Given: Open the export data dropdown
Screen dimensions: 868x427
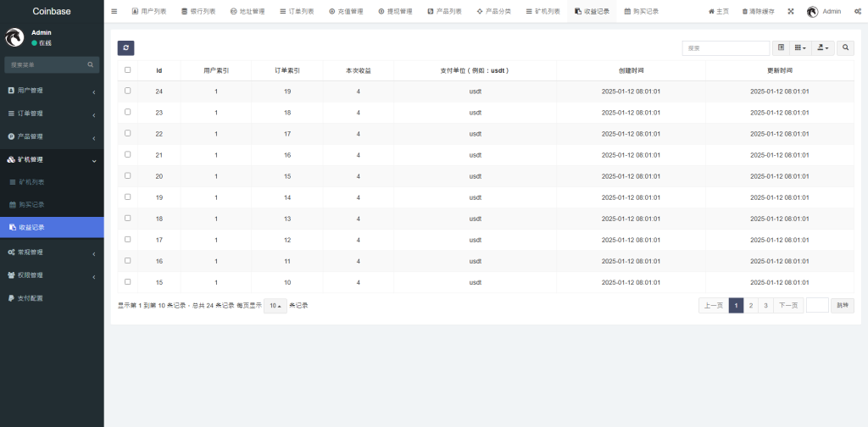Looking at the screenshot, I should [x=822, y=48].
